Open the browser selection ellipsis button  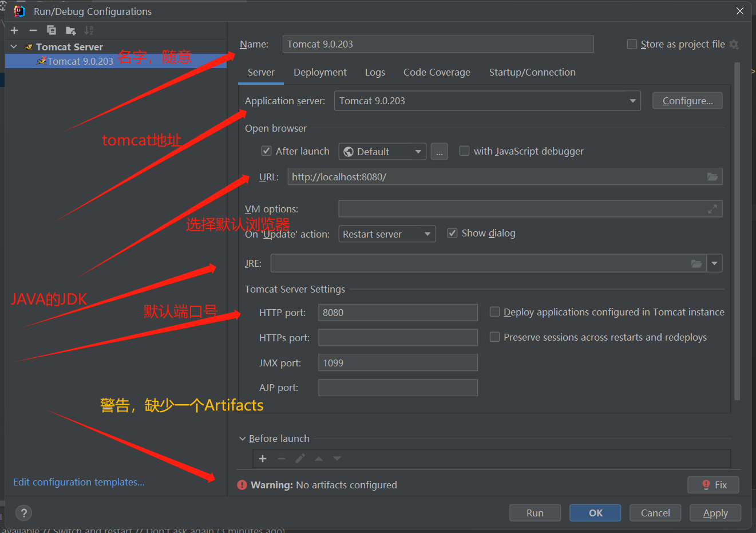click(440, 152)
